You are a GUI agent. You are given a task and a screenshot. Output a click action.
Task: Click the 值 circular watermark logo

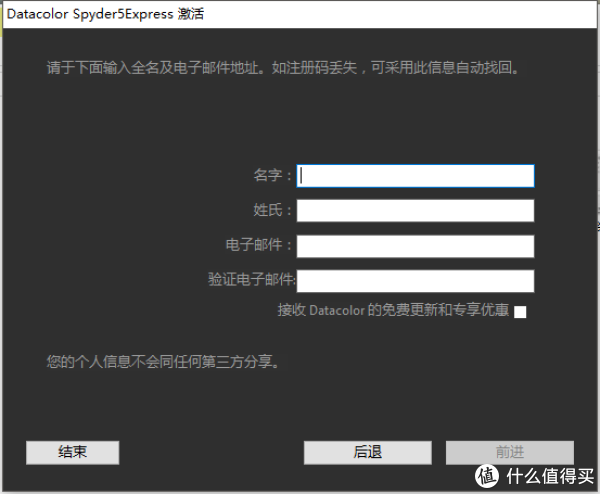[487, 476]
